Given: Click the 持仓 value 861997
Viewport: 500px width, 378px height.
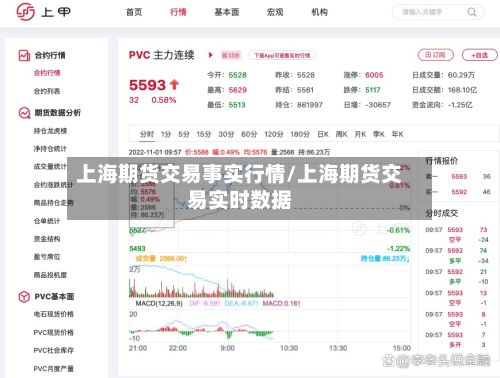Looking at the screenshot, I should (x=310, y=105).
